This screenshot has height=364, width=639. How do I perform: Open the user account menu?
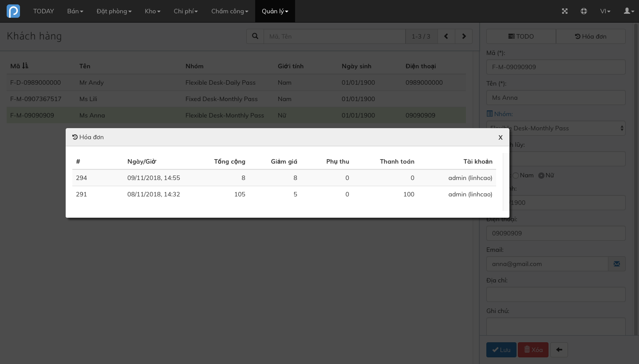pyautogui.click(x=629, y=11)
